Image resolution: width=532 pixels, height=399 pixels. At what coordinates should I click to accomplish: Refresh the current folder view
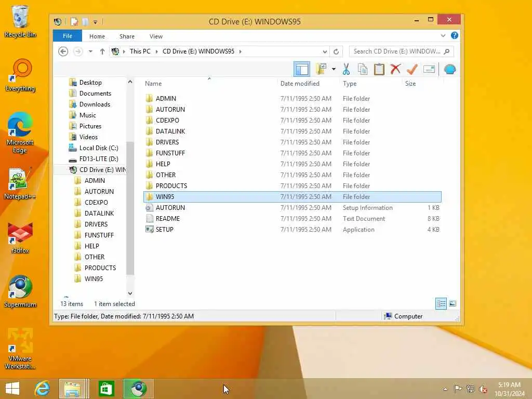coord(336,51)
